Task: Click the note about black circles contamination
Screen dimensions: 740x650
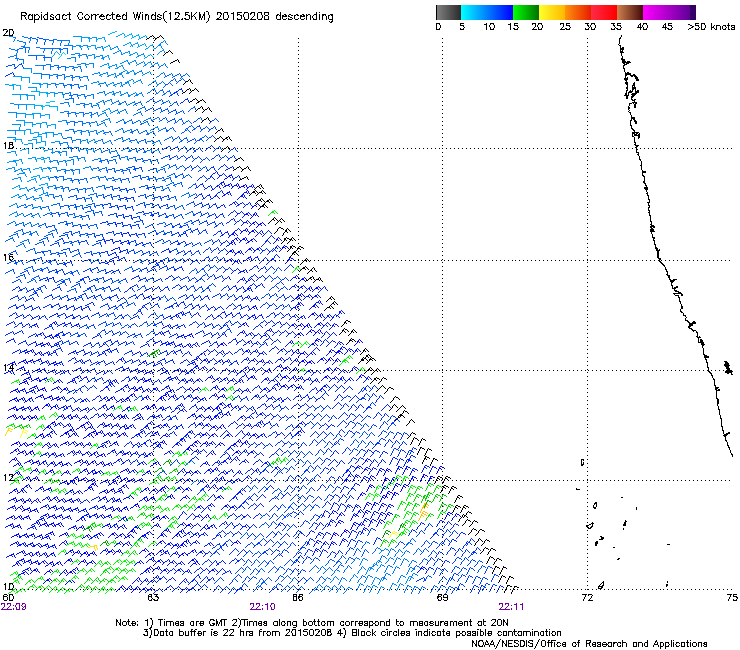Action: (x=450, y=633)
